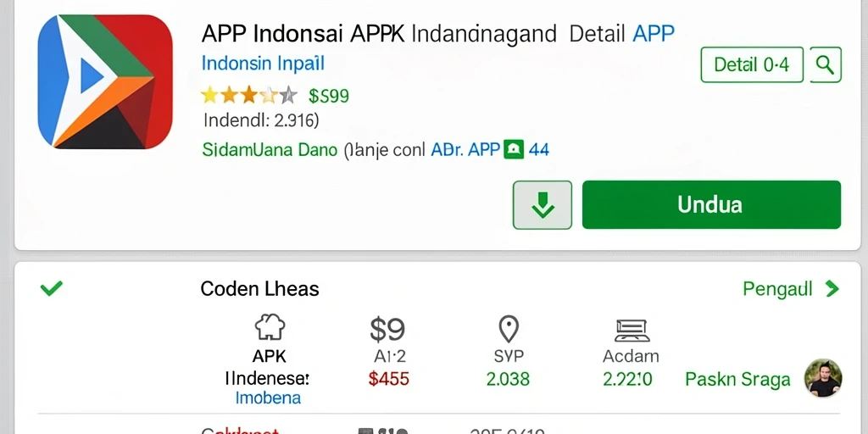Click the colorful play-arrow app icon

(x=105, y=82)
